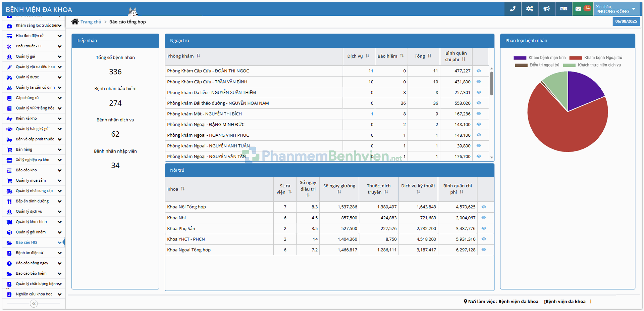View details for ĐOÀN THỊ NGỌC emergency room

pos(479,71)
